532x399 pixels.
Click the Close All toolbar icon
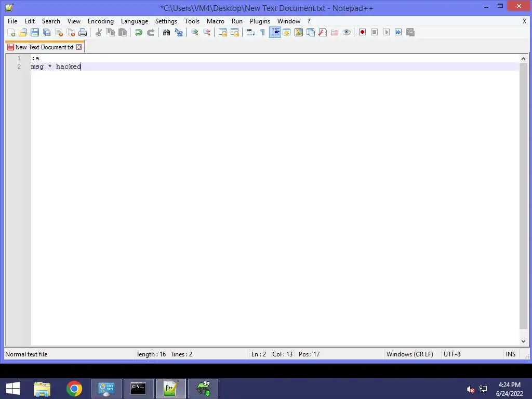pyautogui.click(x=71, y=32)
